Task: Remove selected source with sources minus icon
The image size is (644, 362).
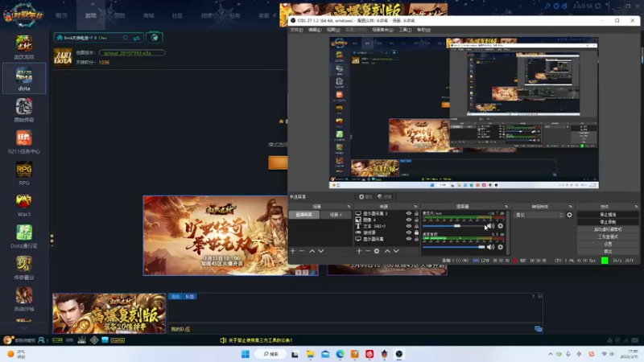Action: coord(368,251)
